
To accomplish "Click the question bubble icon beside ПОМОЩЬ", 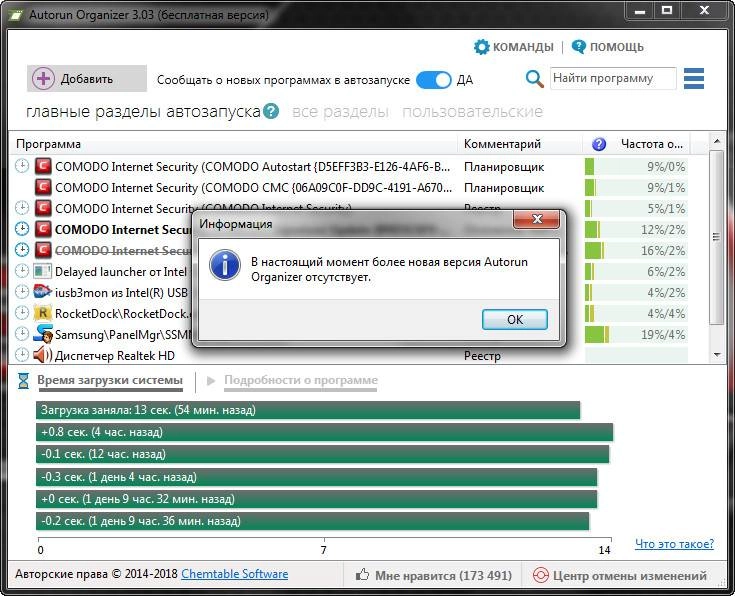I will point(578,46).
